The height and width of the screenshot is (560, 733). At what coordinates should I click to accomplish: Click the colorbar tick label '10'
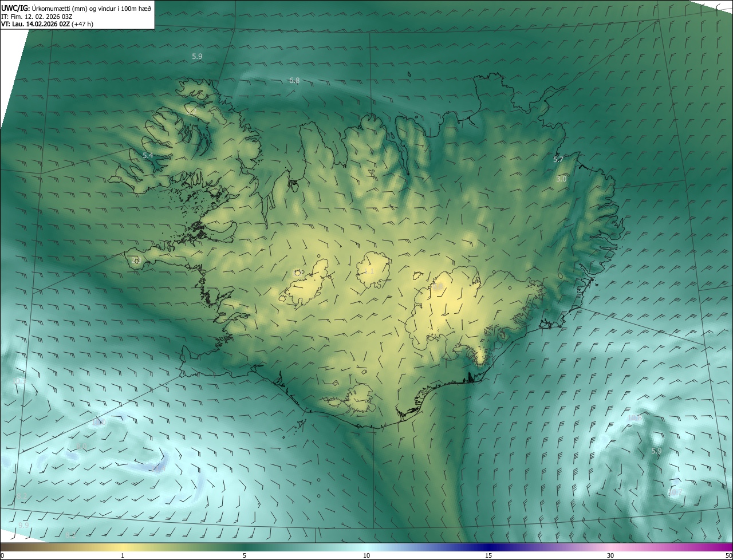tap(366, 555)
